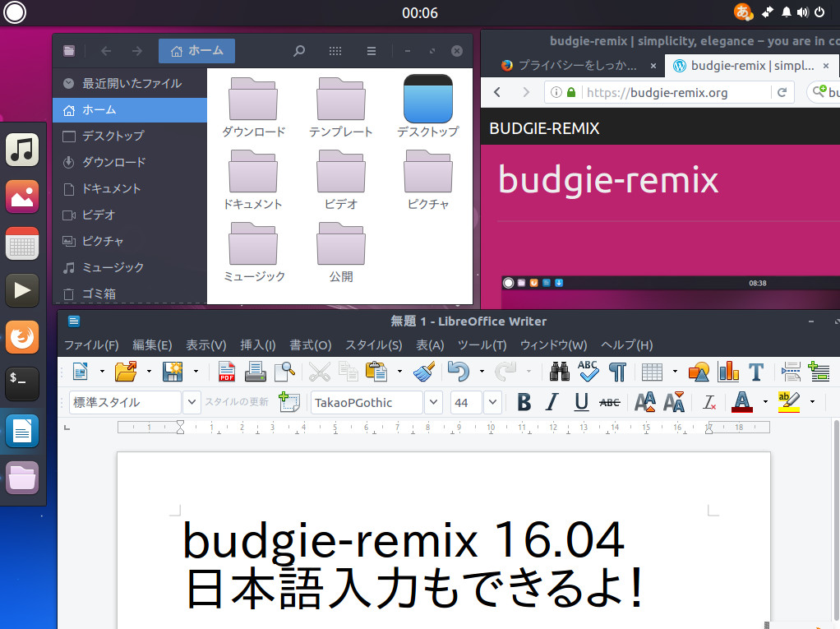Click the Insert Image icon in Writer
Screen dimensions: 840x629
[x=699, y=372]
